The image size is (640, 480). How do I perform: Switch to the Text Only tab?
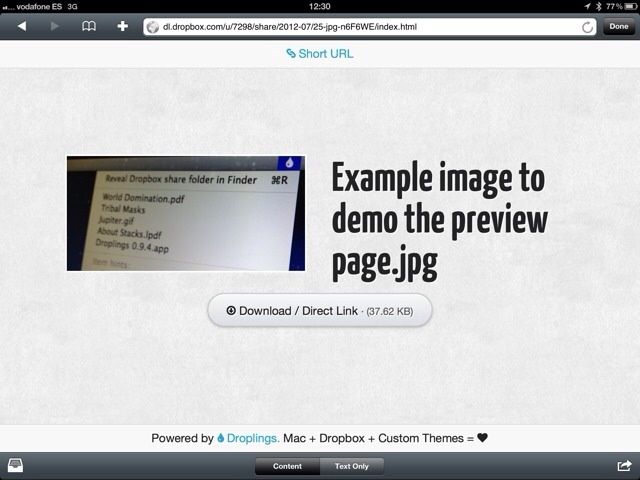(351, 466)
